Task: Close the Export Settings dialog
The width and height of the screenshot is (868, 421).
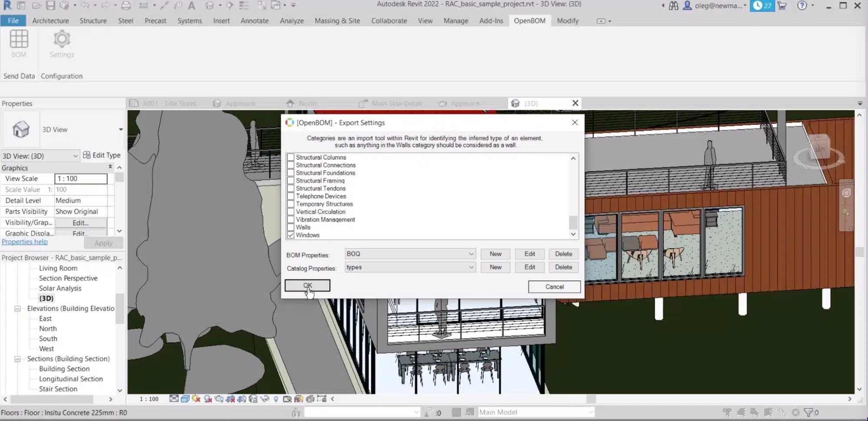Action: click(574, 123)
